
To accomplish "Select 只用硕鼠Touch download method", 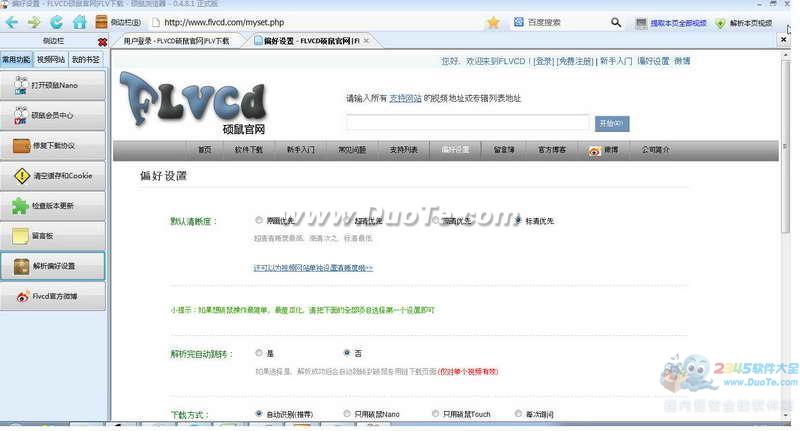I will 435,414.
